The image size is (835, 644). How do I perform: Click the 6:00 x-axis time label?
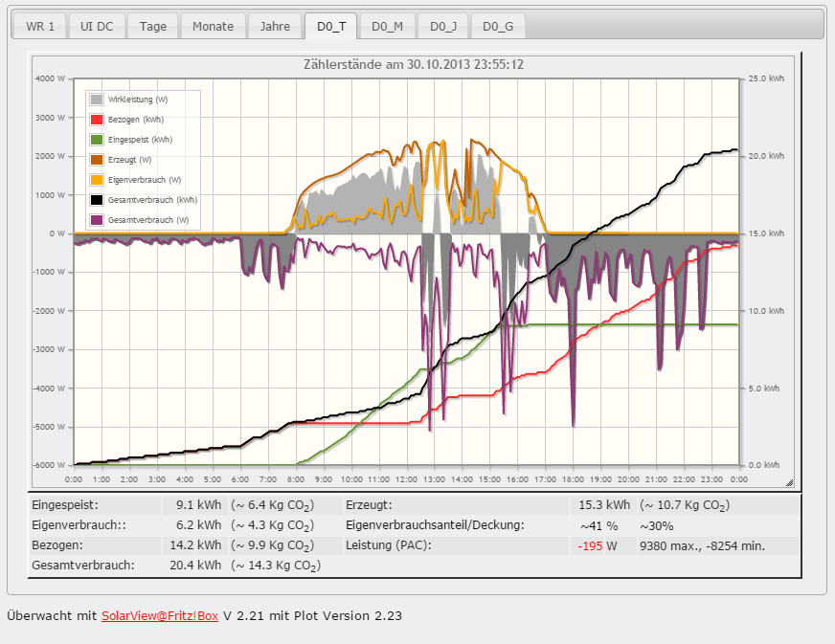240,479
